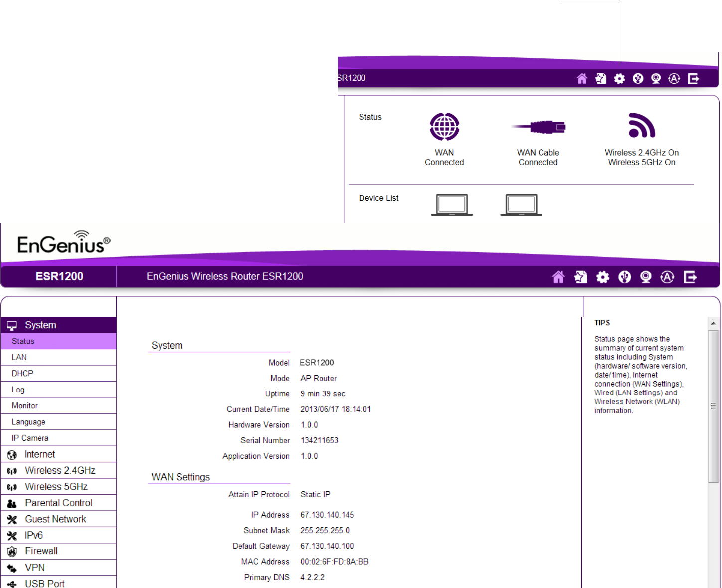
Task: Click the EnGenius logo
Action: [64, 242]
